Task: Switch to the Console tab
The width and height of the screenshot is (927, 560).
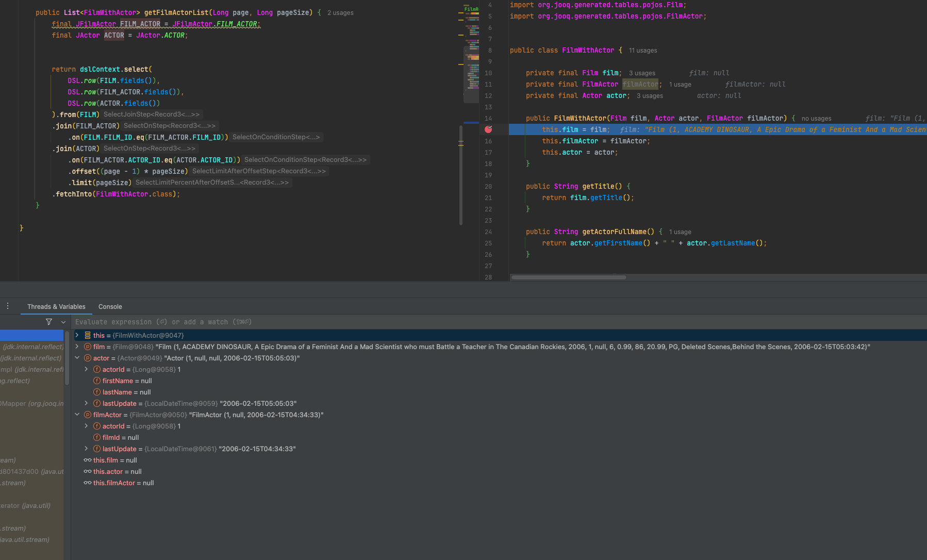Action: click(110, 306)
